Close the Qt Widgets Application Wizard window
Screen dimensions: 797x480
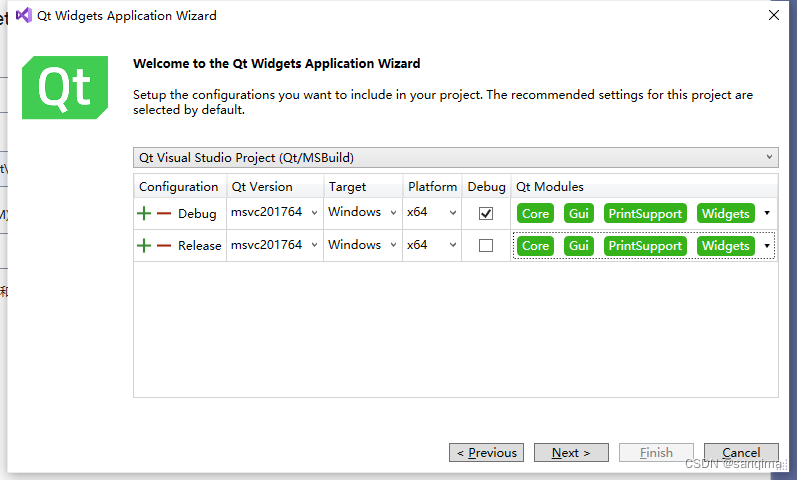(x=774, y=15)
